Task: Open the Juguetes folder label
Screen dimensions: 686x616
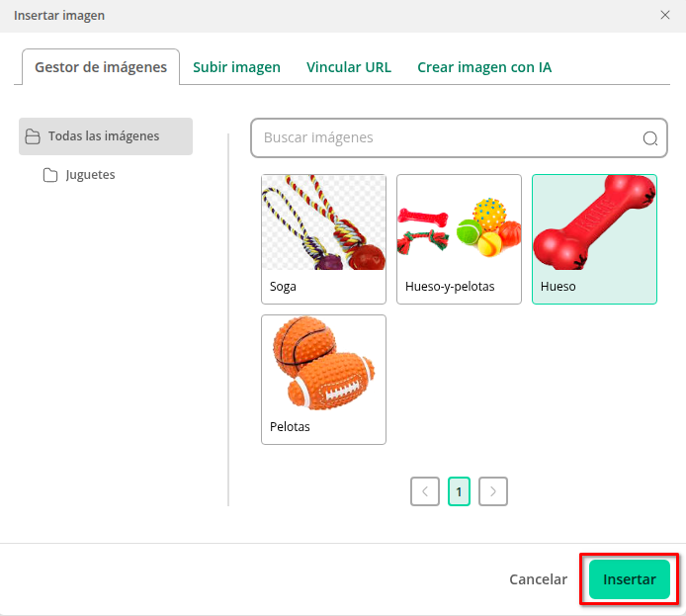Action: coord(91,175)
